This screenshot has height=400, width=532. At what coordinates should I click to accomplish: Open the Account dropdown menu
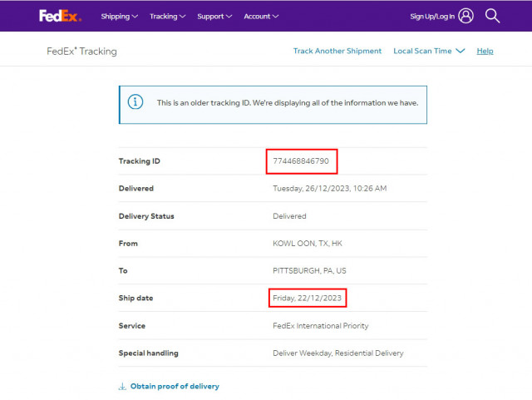[261, 17]
